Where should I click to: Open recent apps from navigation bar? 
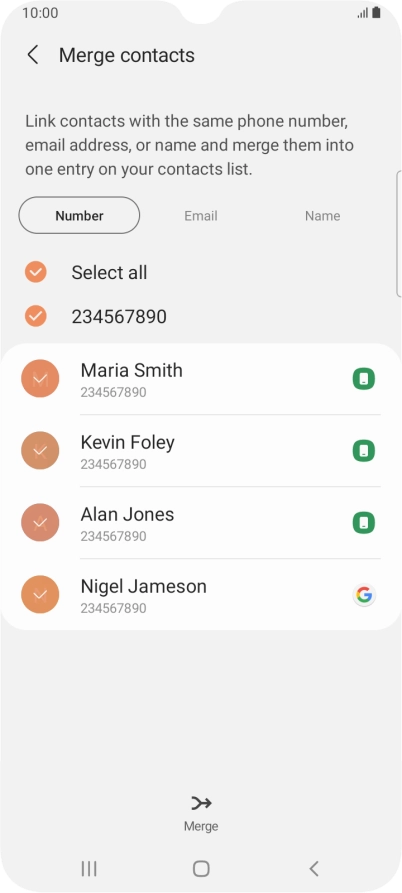click(x=89, y=869)
